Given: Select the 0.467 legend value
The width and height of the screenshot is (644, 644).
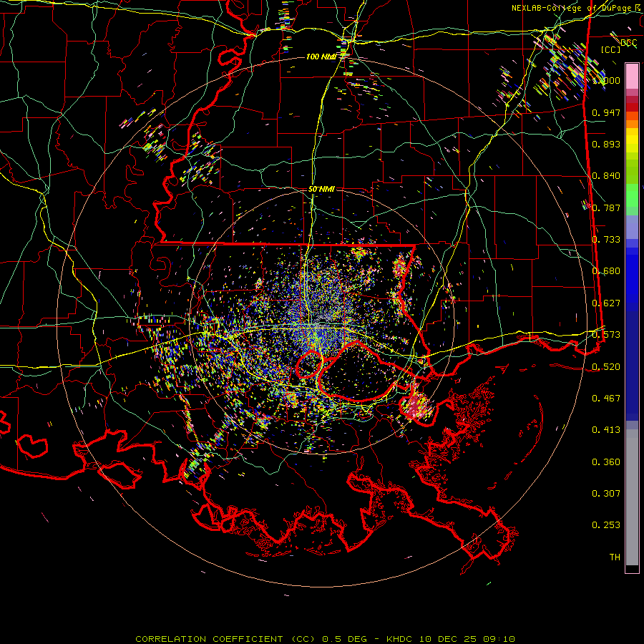Looking at the screenshot, I should (x=606, y=399).
